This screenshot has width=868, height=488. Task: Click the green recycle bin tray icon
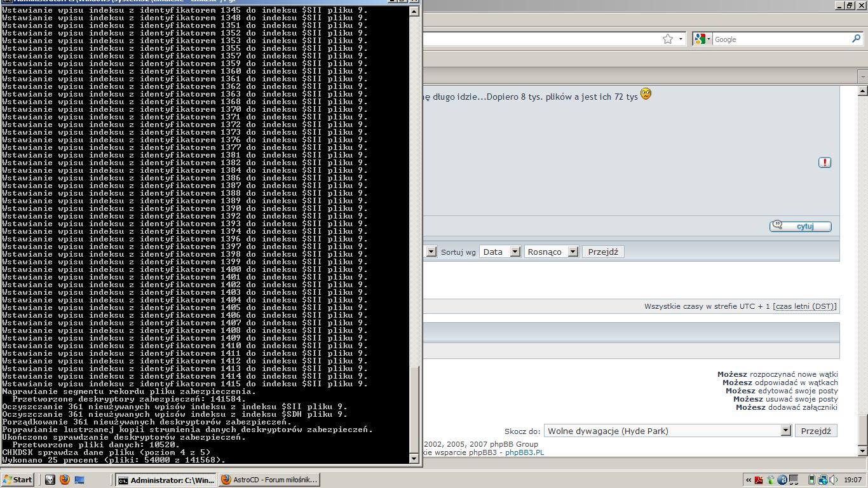point(771,480)
